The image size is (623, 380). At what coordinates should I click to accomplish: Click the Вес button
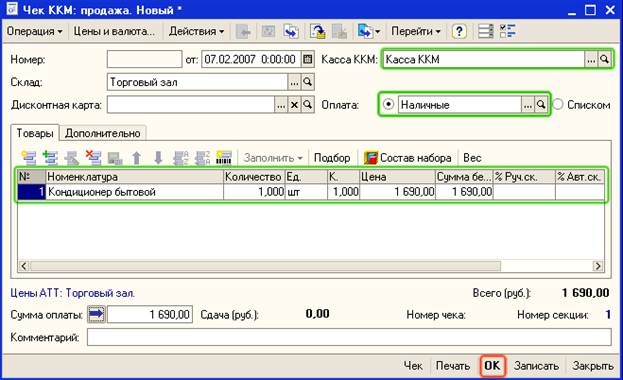(472, 158)
